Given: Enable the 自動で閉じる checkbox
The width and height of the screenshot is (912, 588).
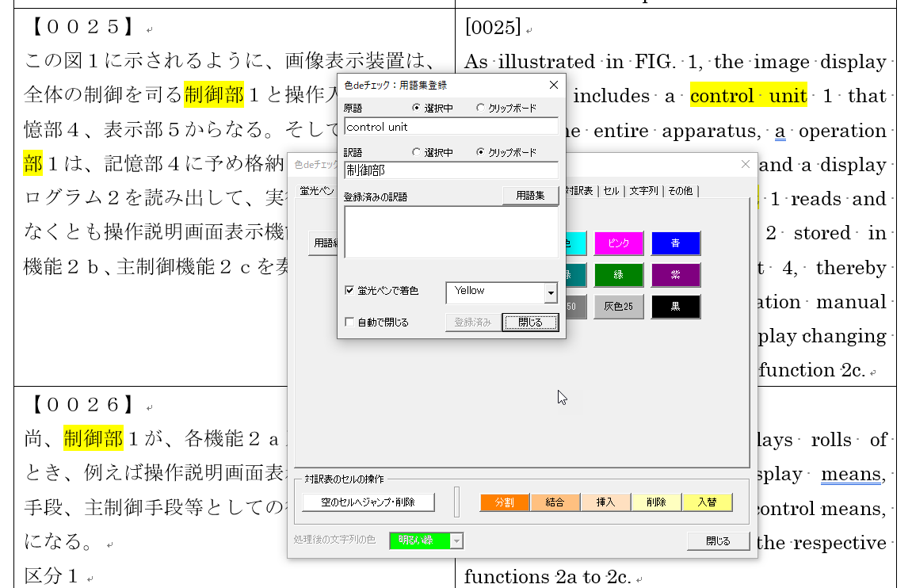Looking at the screenshot, I should (349, 323).
